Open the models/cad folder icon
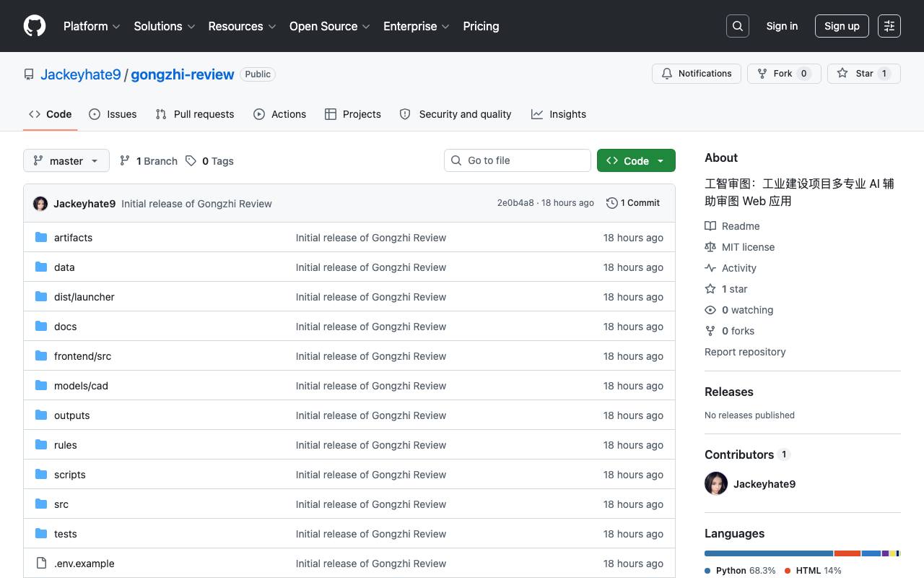 tap(41, 386)
